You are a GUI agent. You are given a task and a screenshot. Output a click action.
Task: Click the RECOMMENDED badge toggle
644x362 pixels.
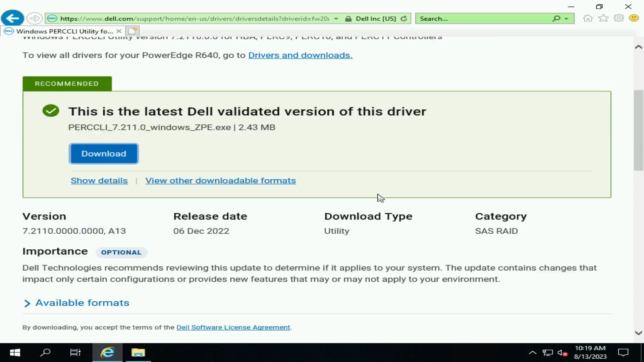point(67,83)
